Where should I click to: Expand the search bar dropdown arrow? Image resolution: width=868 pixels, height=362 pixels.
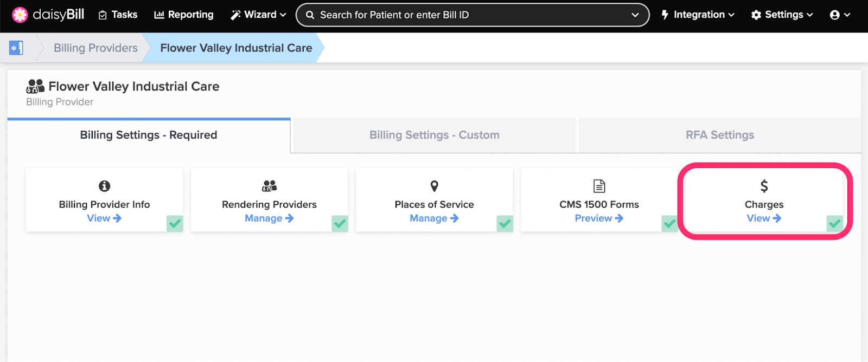(635, 15)
